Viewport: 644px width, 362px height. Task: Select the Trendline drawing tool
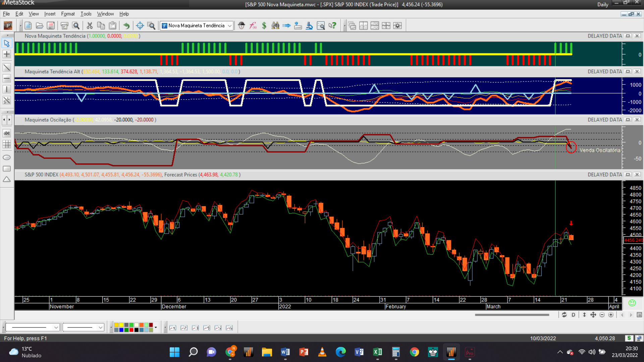coord(7,67)
